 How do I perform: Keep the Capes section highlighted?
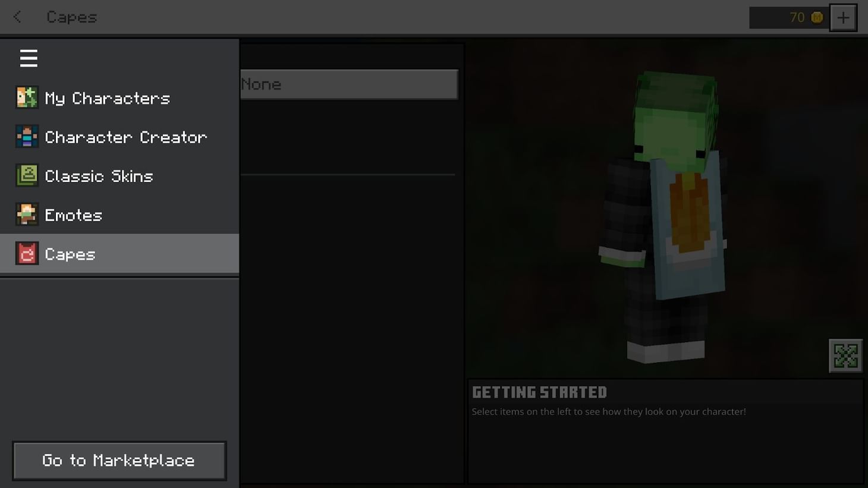70,253
